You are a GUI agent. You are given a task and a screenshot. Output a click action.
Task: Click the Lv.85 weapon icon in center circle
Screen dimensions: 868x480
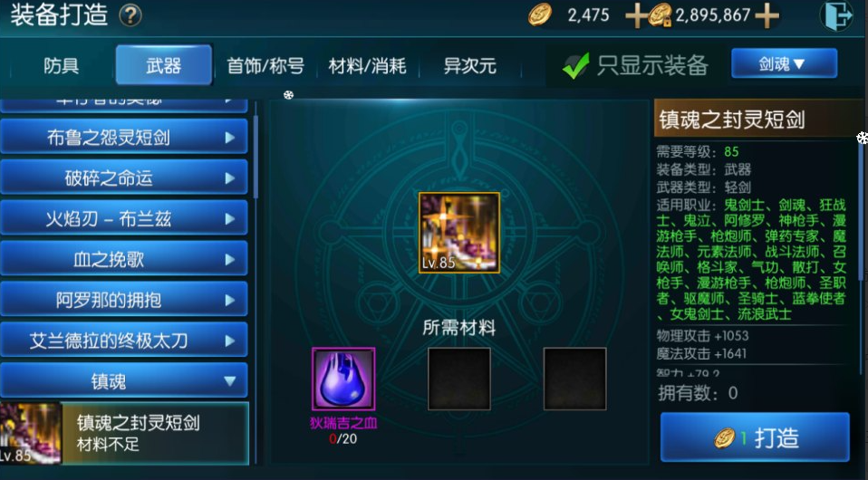coord(458,233)
